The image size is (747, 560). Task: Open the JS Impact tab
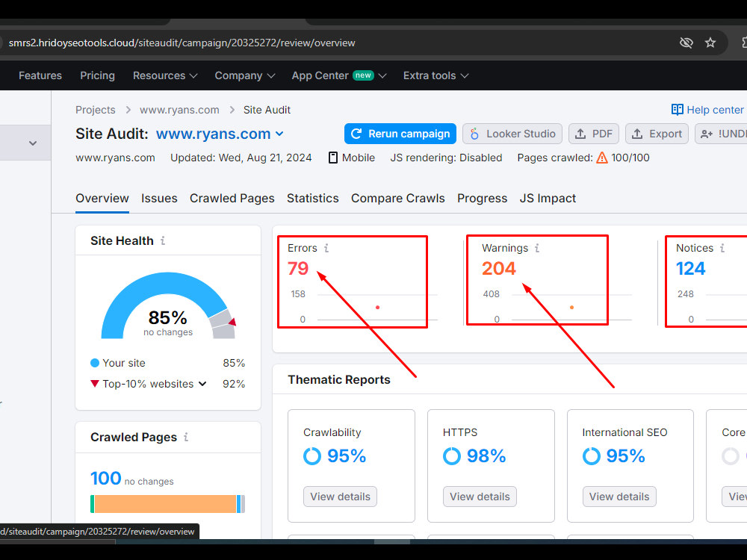tap(548, 198)
